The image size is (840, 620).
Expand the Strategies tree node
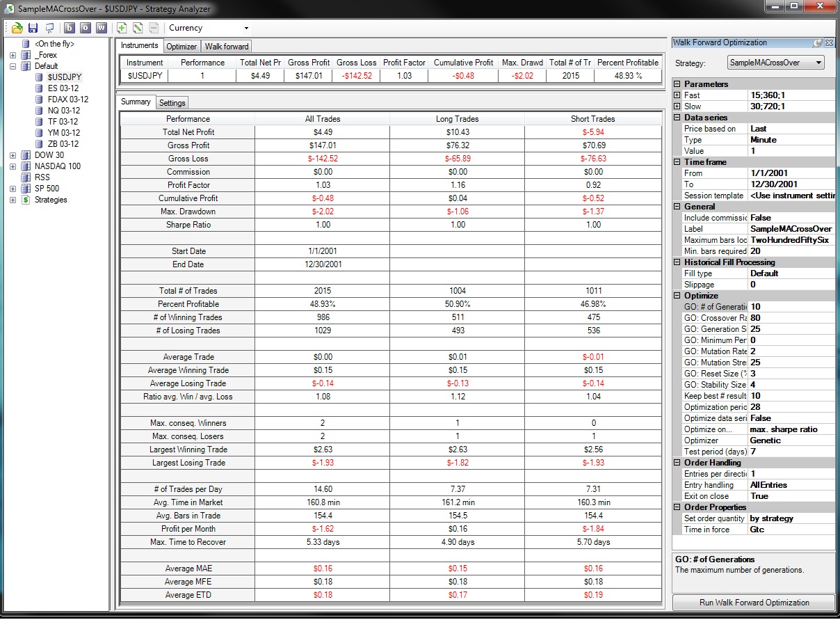[13, 200]
